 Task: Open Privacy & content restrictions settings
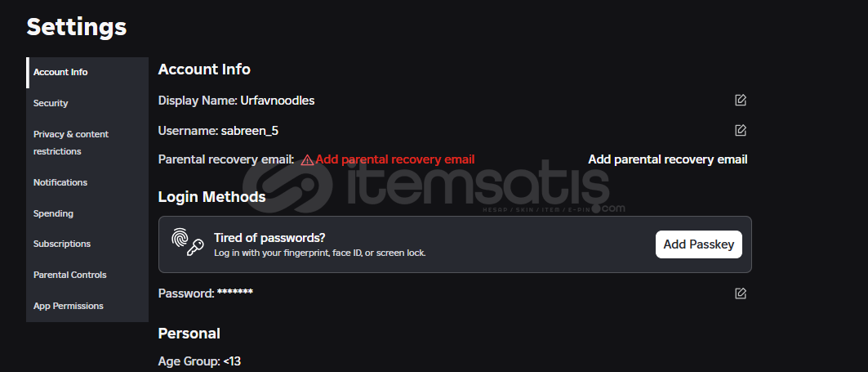point(87,142)
